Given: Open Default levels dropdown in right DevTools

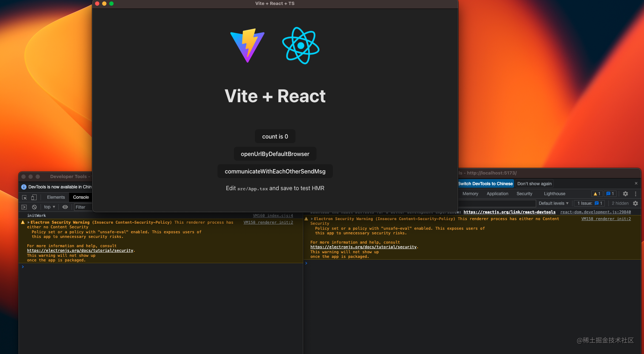Looking at the screenshot, I should point(554,203).
